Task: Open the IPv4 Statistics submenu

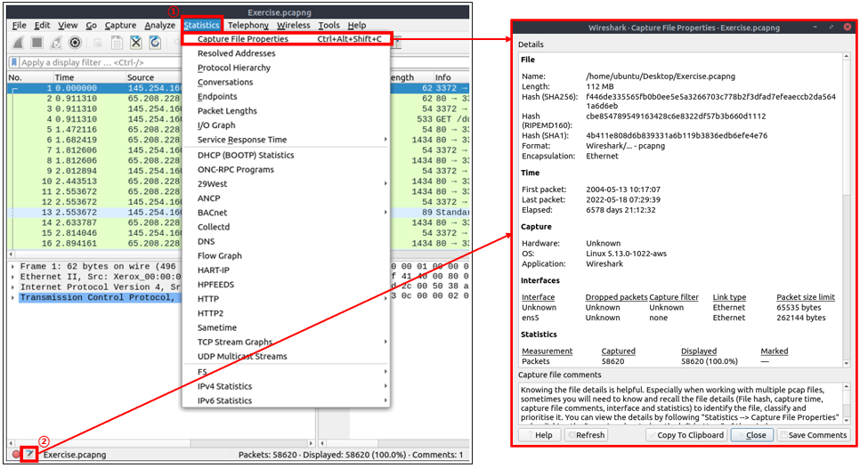Action: pos(286,387)
